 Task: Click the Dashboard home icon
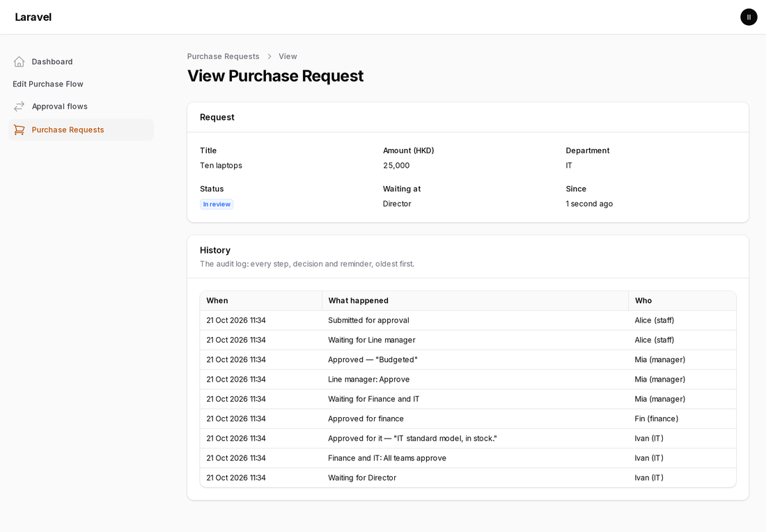point(19,61)
